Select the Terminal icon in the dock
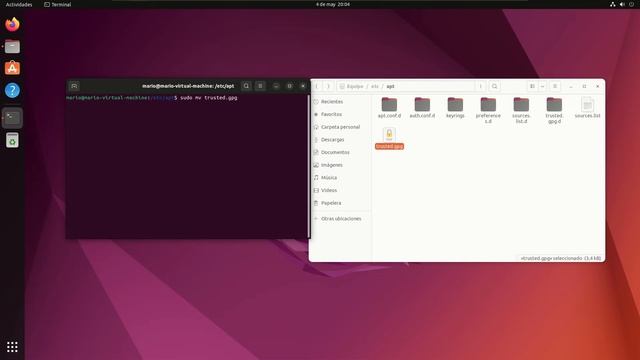 click(x=12, y=118)
